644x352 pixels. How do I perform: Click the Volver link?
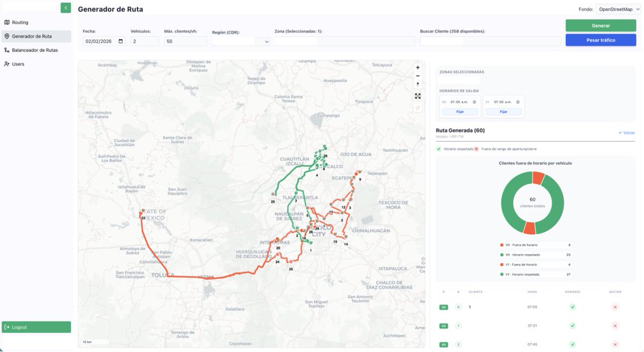(627, 133)
